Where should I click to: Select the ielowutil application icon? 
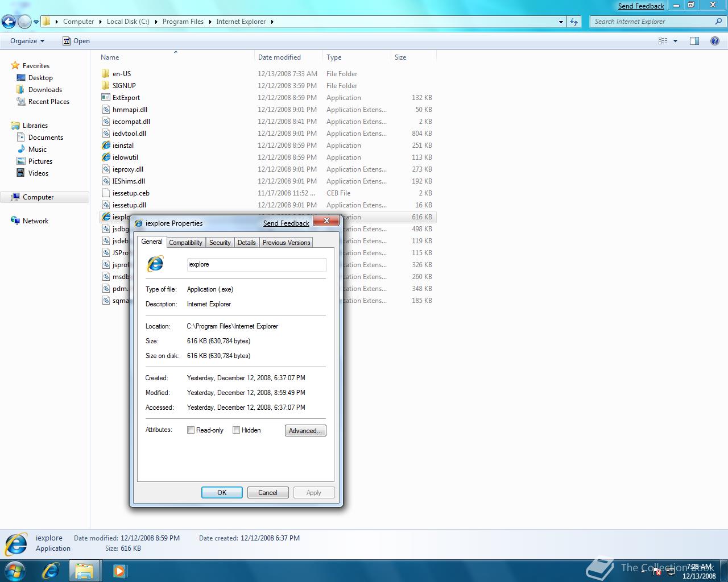pyautogui.click(x=106, y=157)
